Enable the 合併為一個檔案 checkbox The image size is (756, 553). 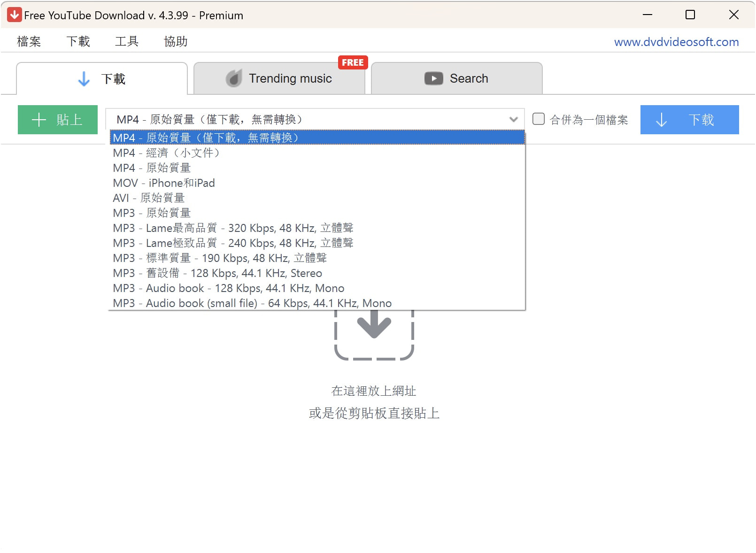tap(539, 119)
